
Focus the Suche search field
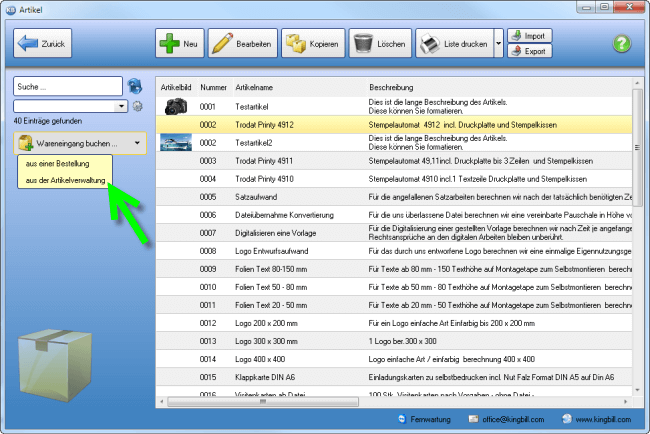tap(68, 86)
